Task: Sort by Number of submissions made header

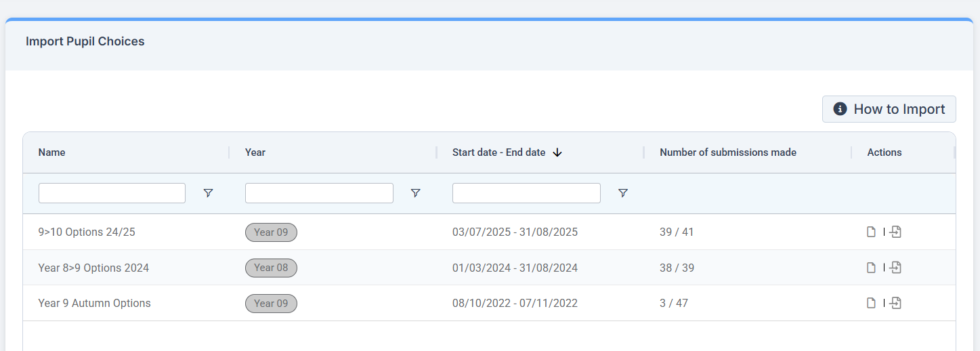Action: [x=728, y=152]
